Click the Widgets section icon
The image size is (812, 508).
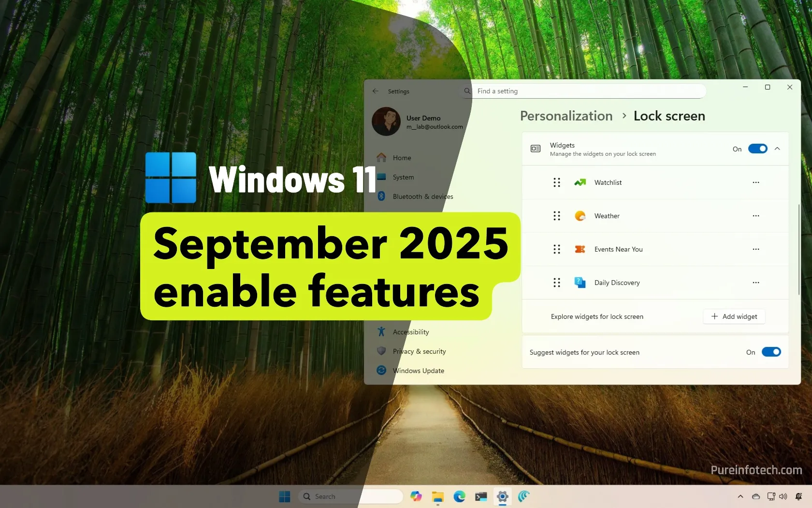536,149
